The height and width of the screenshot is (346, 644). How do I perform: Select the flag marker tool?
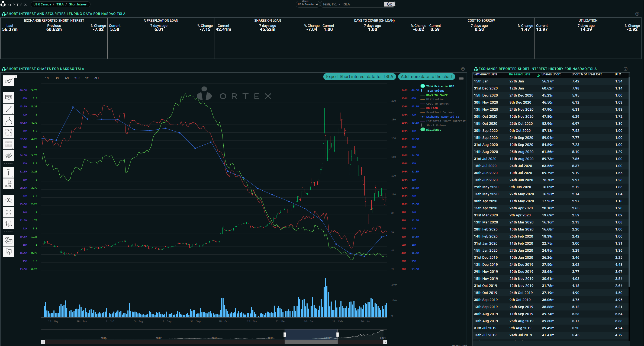click(9, 184)
